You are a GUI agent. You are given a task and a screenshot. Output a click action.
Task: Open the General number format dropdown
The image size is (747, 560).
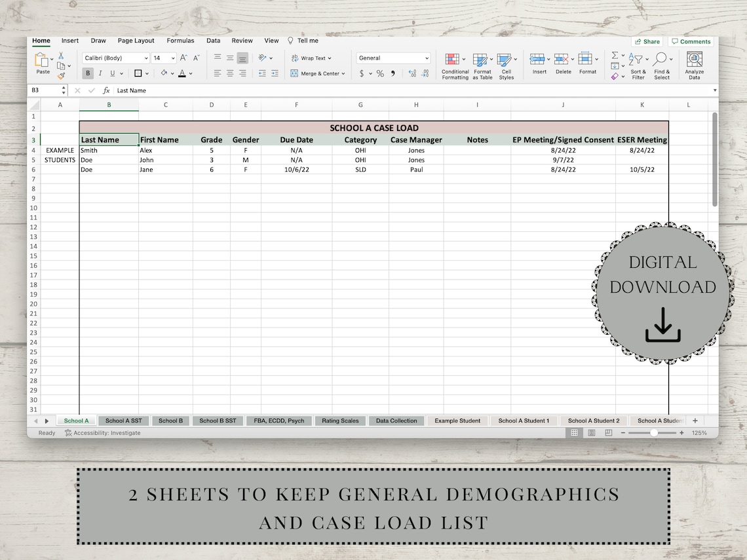[393, 58]
